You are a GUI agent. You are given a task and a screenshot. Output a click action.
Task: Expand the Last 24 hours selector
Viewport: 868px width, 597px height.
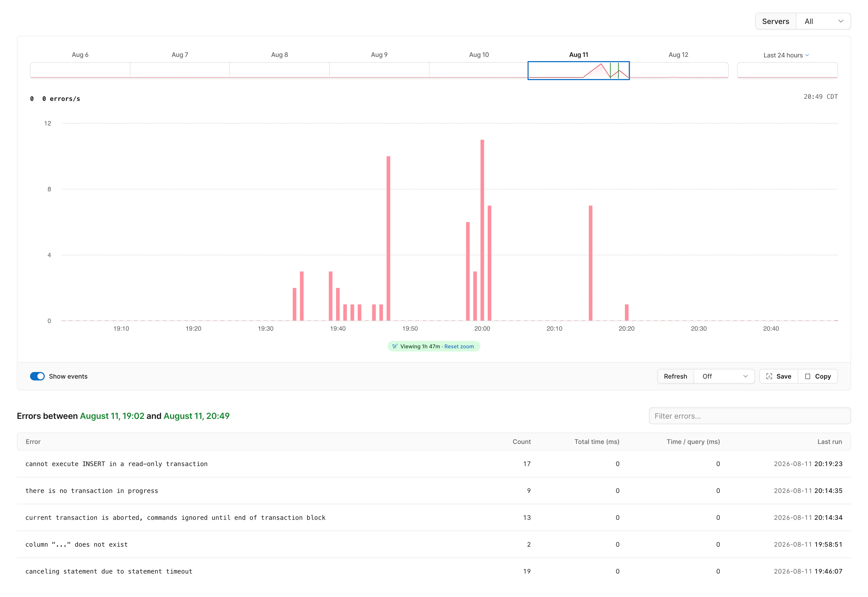[x=786, y=55]
